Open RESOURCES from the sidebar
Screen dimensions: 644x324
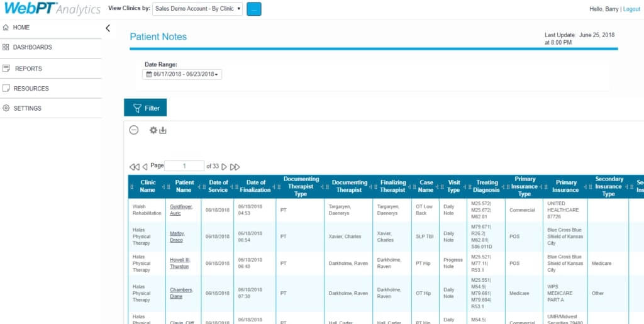50,88
